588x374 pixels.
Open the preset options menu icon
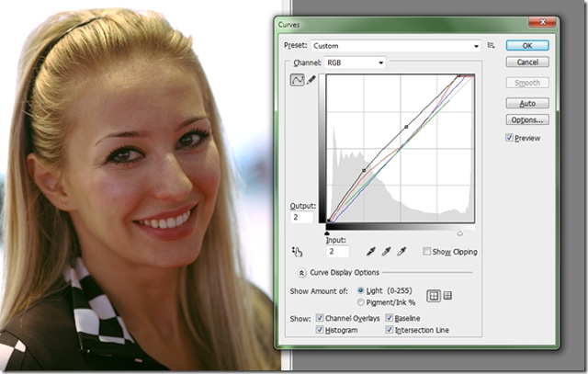pyautogui.click(x=491, y=45)
